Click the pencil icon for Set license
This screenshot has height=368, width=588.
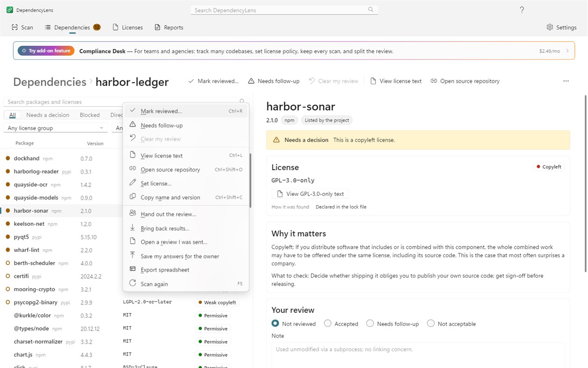(x=133, y=183)
